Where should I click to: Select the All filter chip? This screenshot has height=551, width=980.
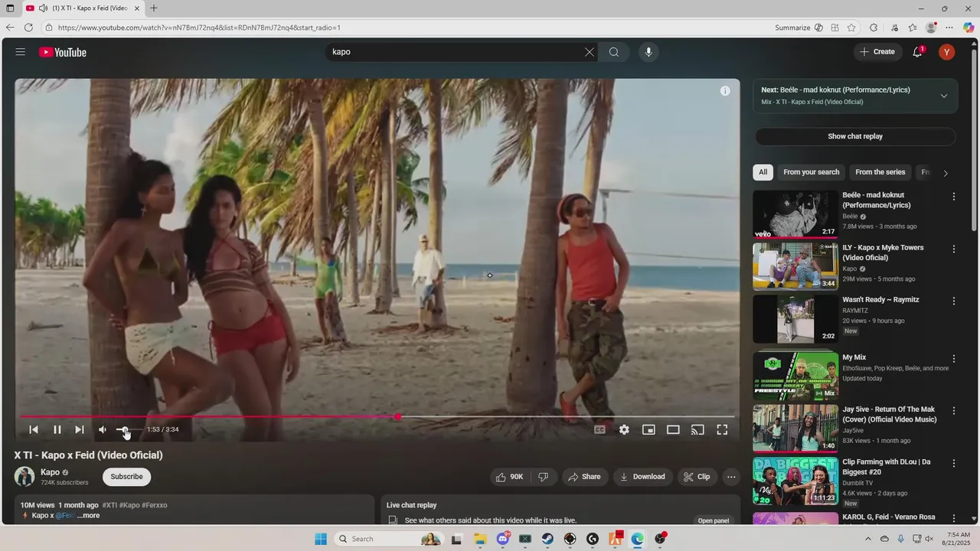(x=763, y=172)
